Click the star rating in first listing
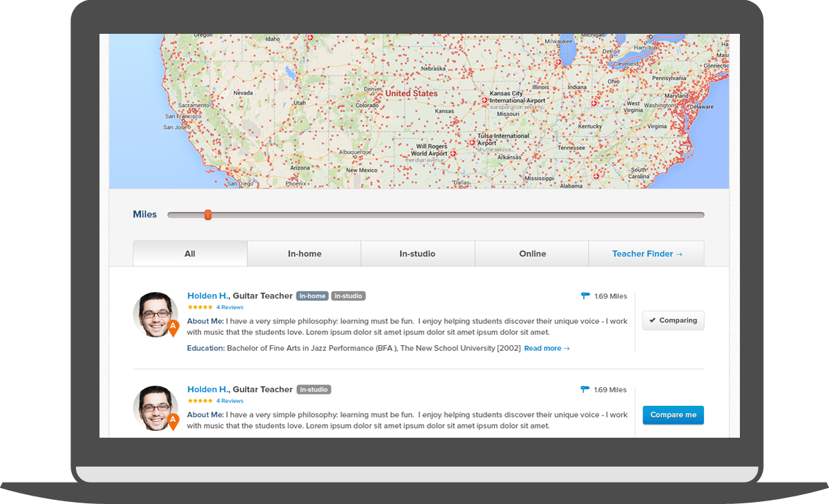 (200, 307)
